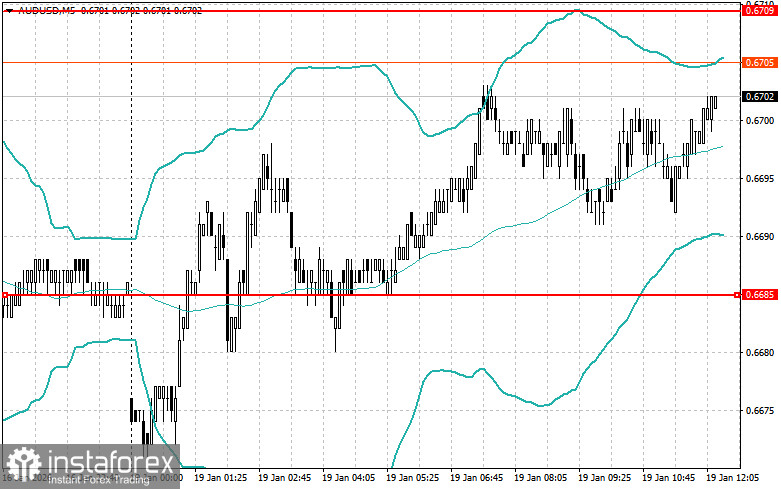This screenshot has width=781, height=489.
Task: Click the 19 Jan 05:25 time label
Action: (x=412, y=478)
